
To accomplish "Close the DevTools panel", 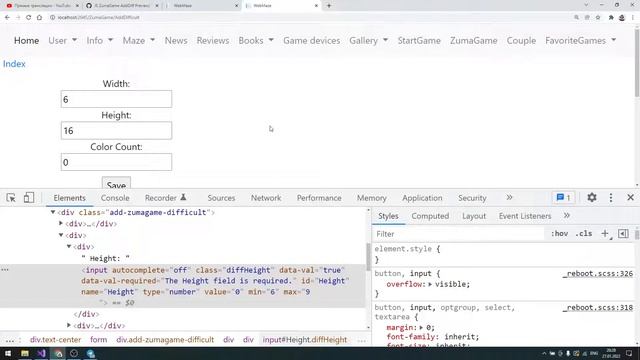I will pyautogui.click(x=631, y=198).
